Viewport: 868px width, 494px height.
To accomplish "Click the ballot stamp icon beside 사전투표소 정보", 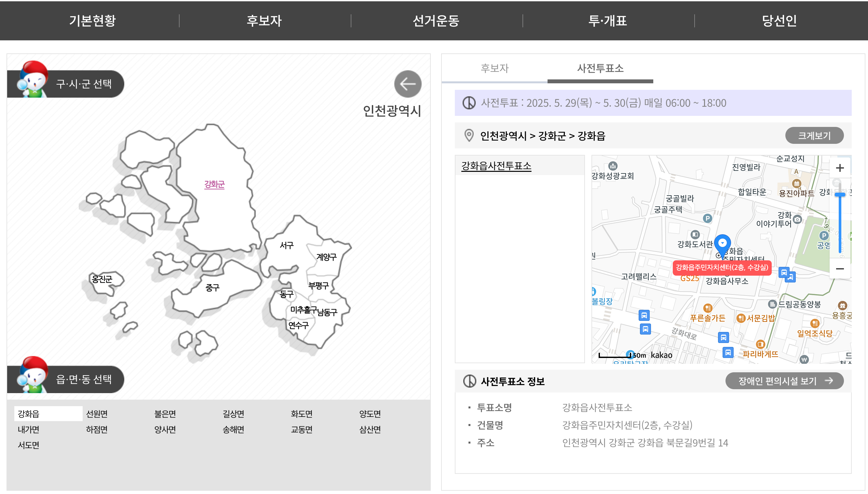I will (469, 381).
